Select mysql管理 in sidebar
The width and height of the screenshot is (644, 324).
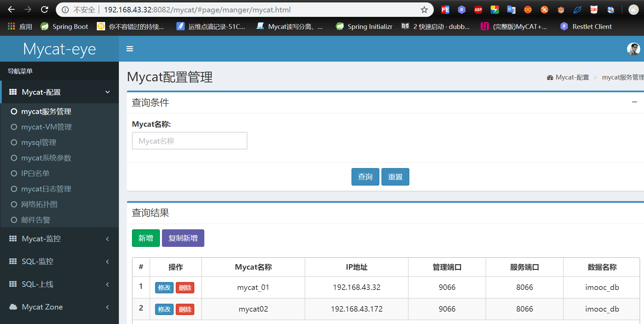tap(39, 143)
